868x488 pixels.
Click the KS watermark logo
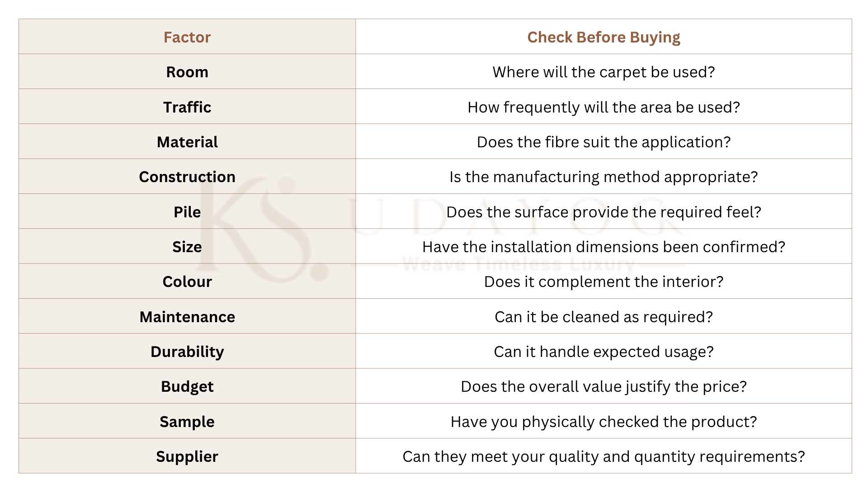262,228
